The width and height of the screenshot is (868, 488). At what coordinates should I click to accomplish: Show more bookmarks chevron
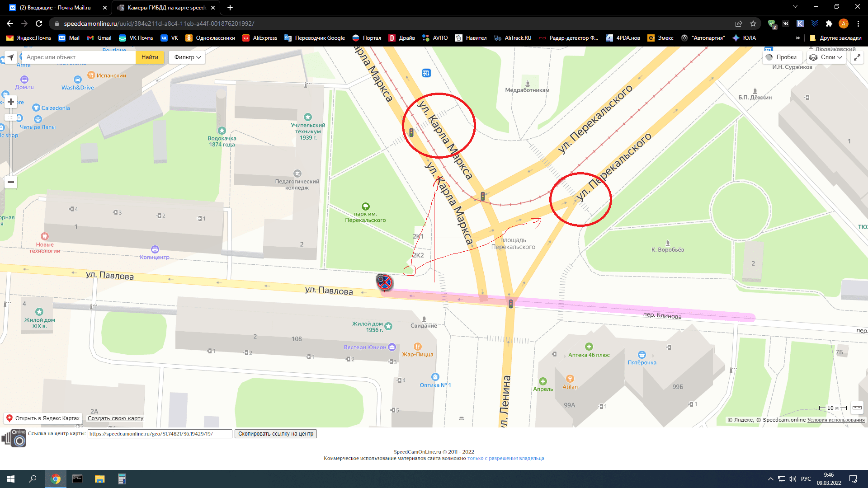click(797, 38)
